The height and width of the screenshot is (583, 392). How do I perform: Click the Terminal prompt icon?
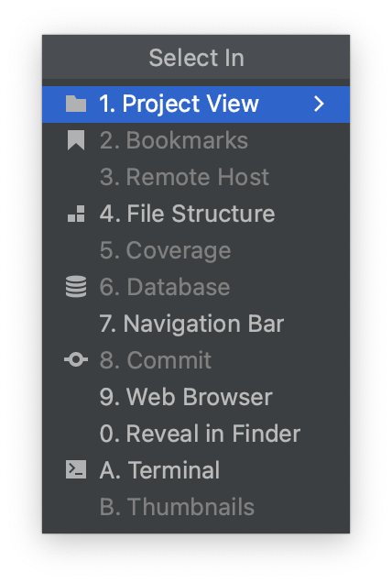[76, 469]
